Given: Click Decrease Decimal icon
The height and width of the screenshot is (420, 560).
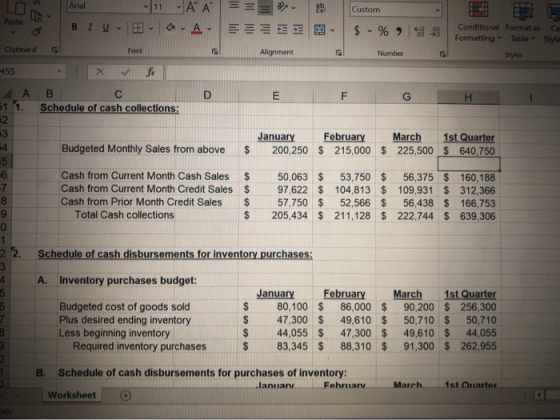Looking at the screenshot, I should pyautogui.click(x=434, y=32).
